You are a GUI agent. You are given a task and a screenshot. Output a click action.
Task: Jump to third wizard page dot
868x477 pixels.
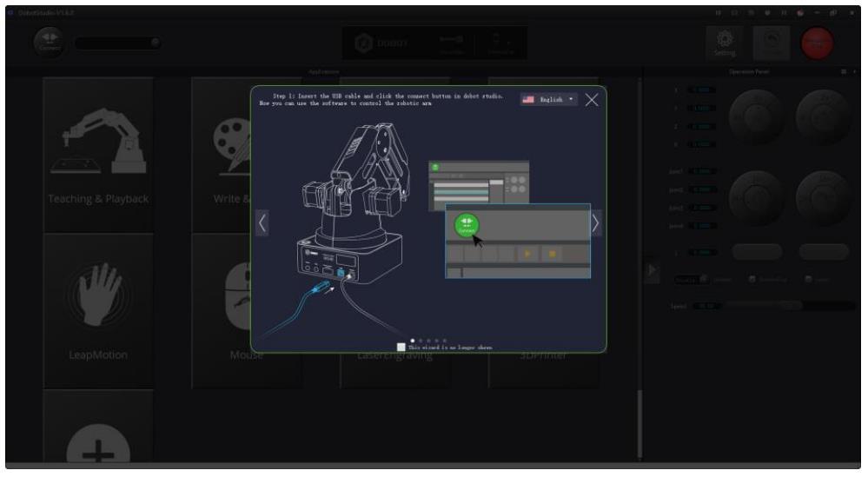428,341
